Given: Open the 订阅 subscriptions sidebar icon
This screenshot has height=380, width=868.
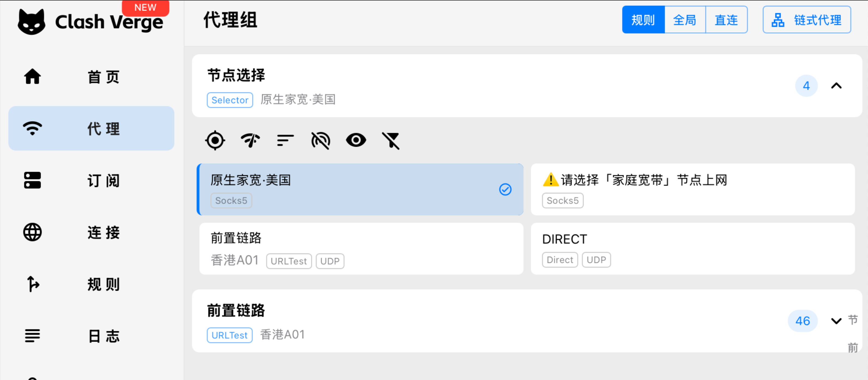Looking at the screenshot, I should [x=32, y=180].
